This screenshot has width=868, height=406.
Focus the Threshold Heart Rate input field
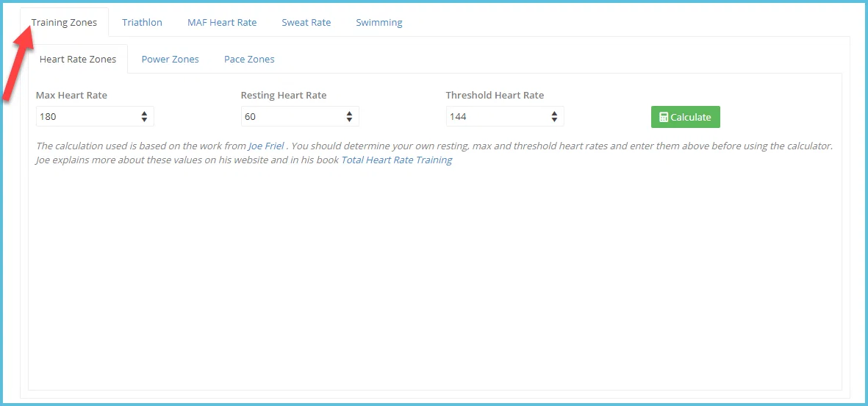(505, 117)
